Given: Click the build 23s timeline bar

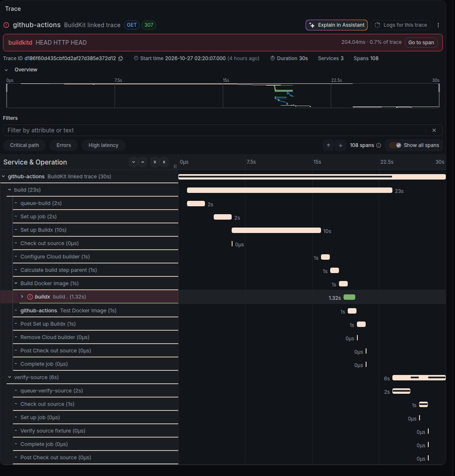Looking at the screenshot, I should tap(290, 190).
